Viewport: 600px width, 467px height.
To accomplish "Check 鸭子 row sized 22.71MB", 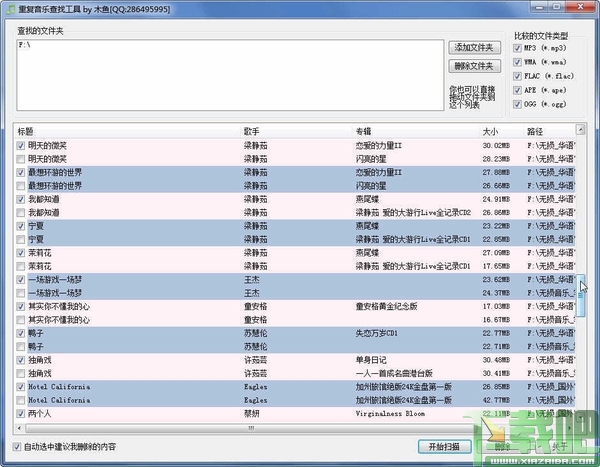I will 21,347.
